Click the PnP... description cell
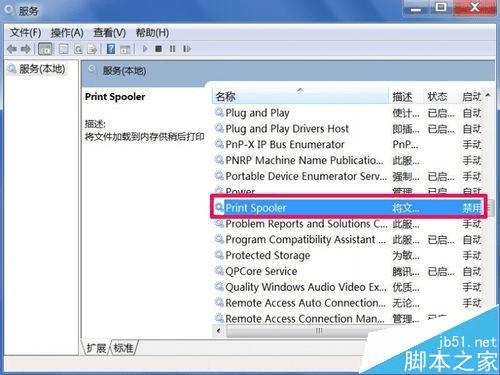The image size is (500, 375). pos(405,145)
